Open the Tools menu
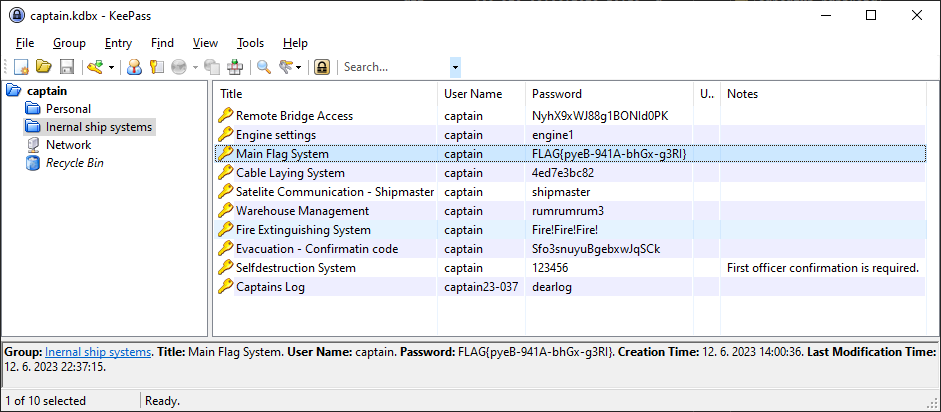Viewport: 941px width, 412px height. pos(250,43)
